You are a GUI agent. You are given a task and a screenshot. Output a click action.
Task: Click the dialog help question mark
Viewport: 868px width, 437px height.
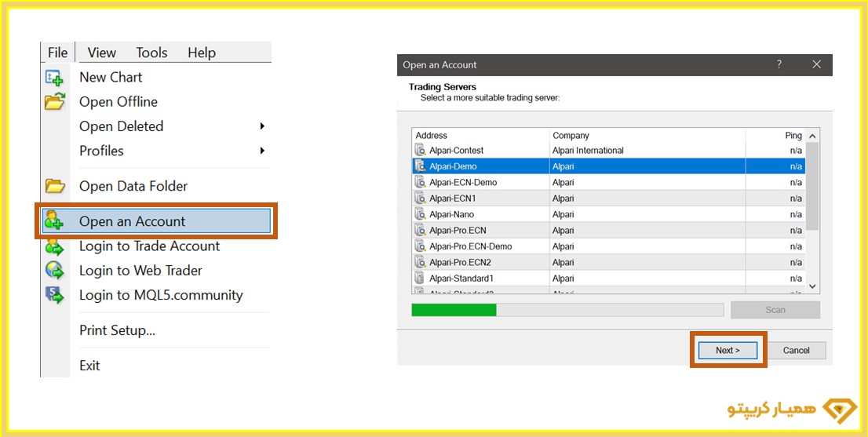(x=779, y=64)
